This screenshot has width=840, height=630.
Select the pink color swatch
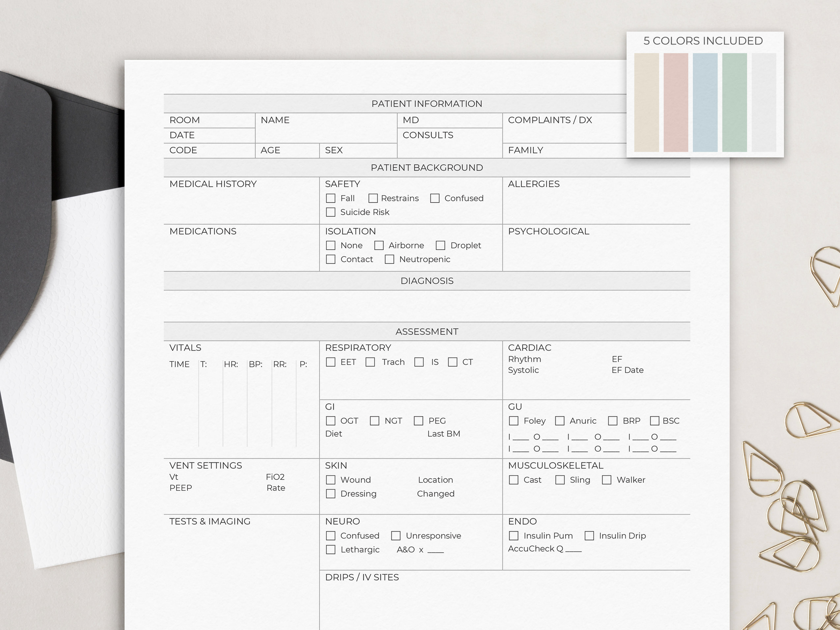(676, 102)
